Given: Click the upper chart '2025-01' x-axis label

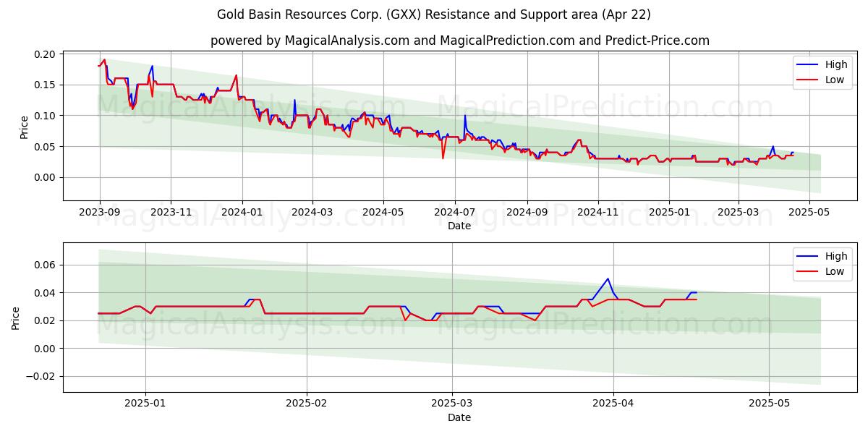Looking at the screenshot, I should pos(668,211).
